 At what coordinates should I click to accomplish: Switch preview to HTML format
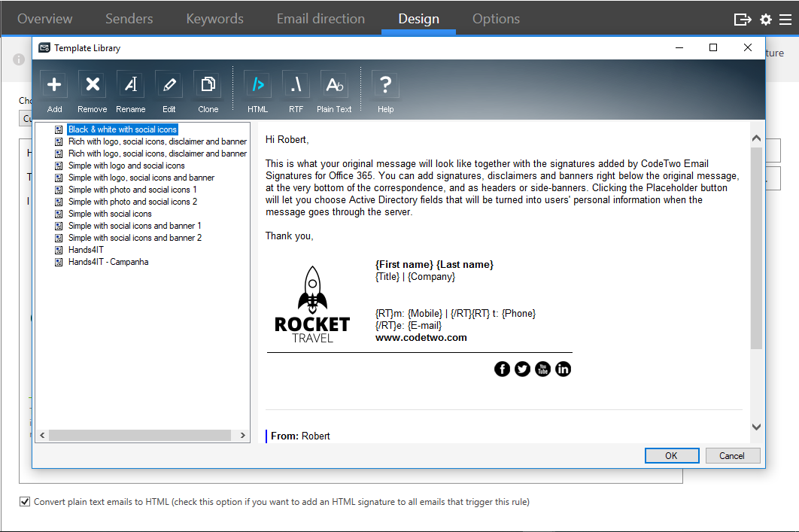[x=258, y=84]
